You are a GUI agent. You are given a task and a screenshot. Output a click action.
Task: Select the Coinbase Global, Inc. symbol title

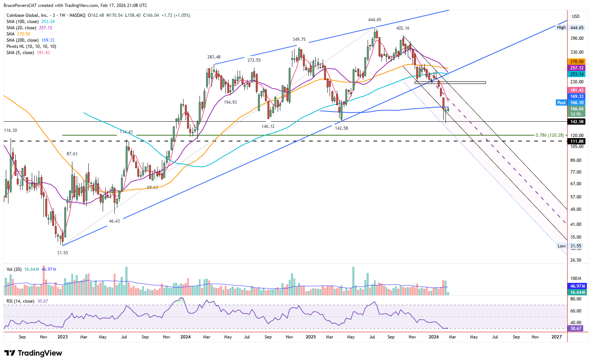click(27, 15)
